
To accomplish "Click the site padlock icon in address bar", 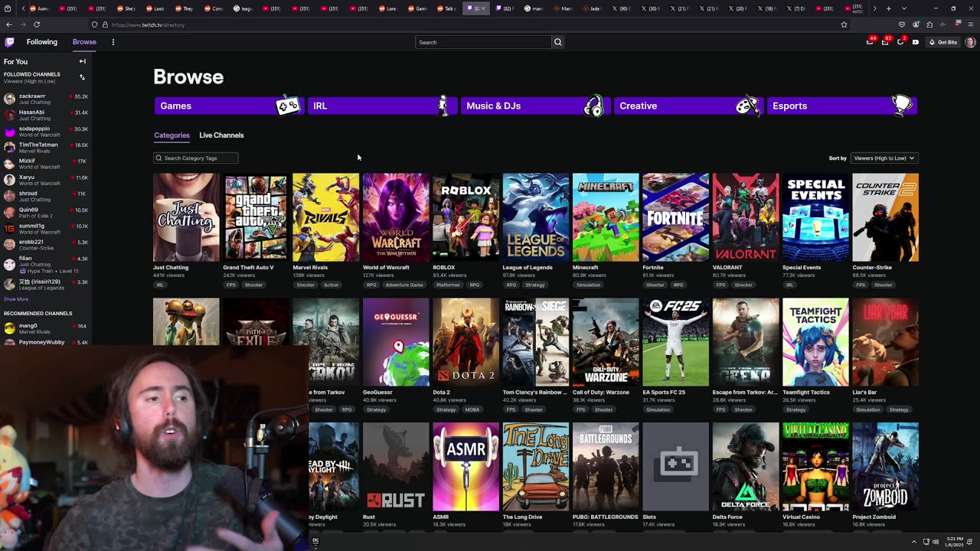I will click(105, 24).
